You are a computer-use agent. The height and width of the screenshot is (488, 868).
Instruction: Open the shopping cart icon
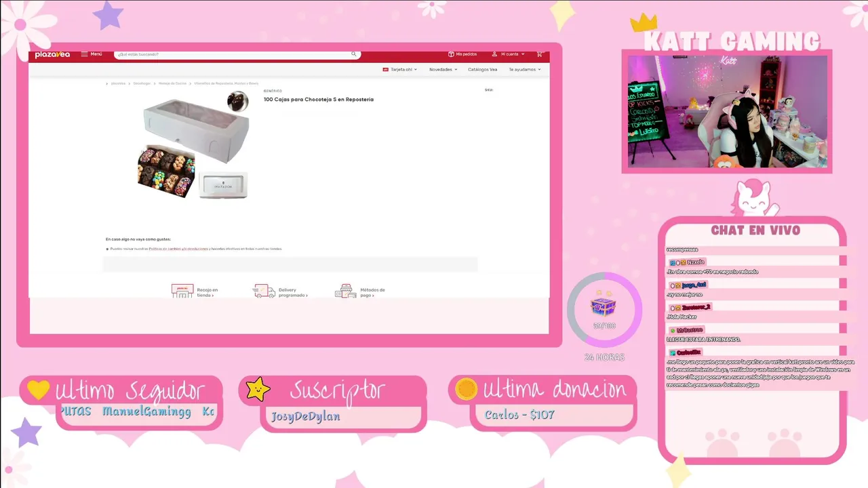[539, 54]
